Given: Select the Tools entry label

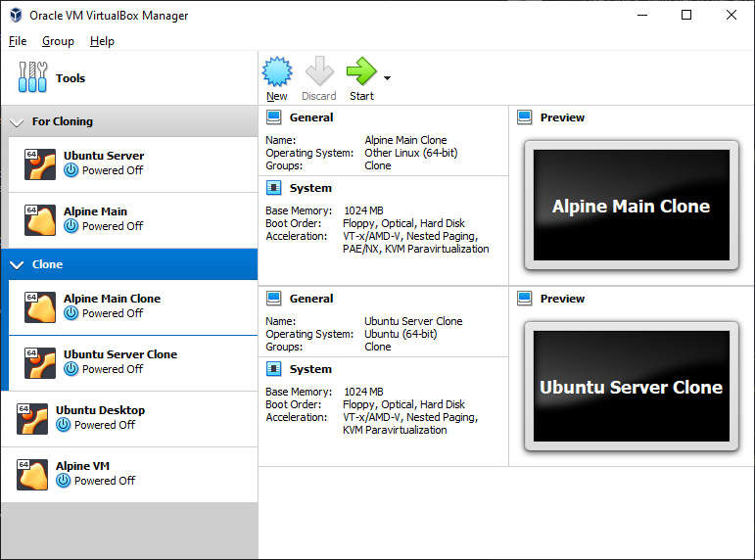Looking at the screenshot, I should tap(71, 78).
